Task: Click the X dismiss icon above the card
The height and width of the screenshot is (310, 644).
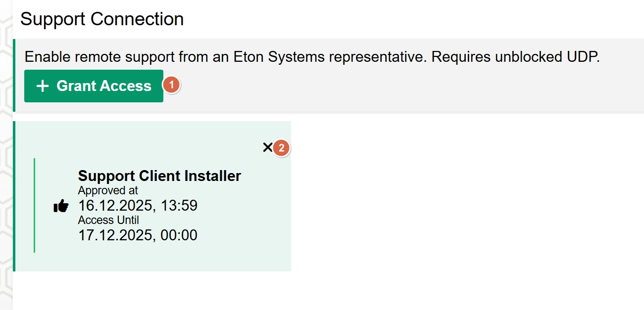Action: [x=268, y=147]
